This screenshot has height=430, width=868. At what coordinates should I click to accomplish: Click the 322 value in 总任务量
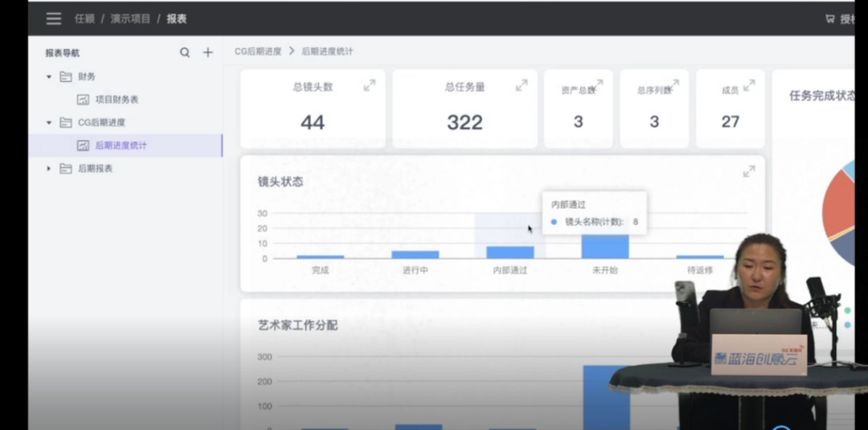click(x=465, y=122)
